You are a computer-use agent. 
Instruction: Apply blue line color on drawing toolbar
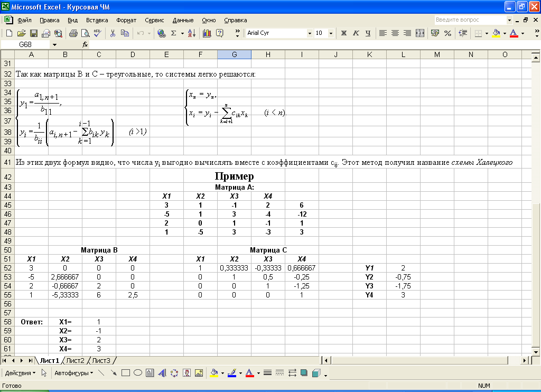(x=232, y=372)
